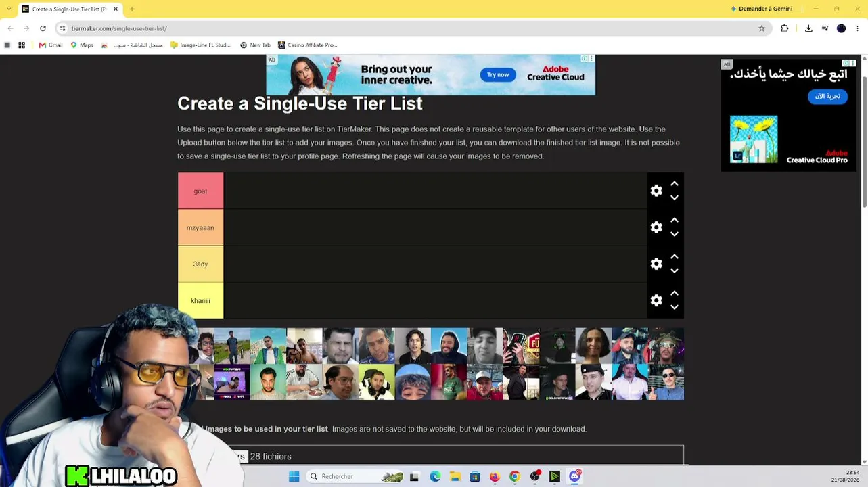Open the Casino Affiliate Pro bookmark
This screenshot has height=487, width=868.
307,45
